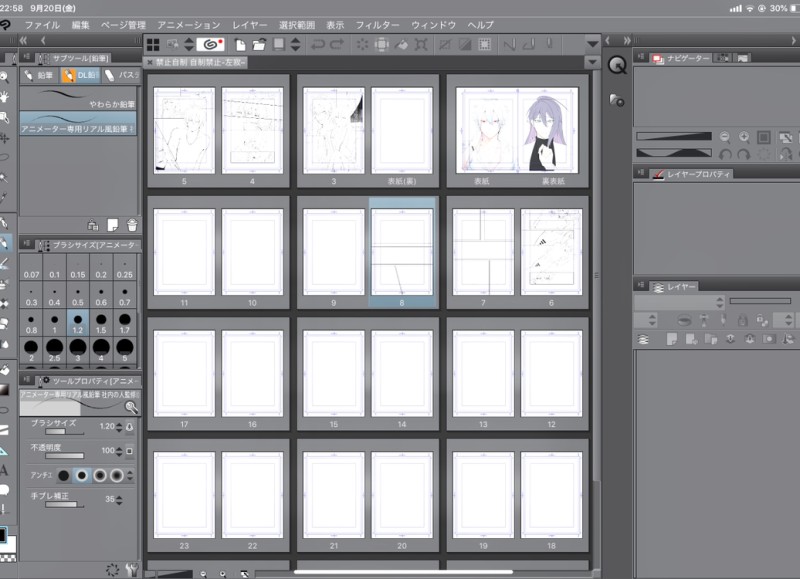
Task: Create a new file with page icon
Action: pos(240,45)
